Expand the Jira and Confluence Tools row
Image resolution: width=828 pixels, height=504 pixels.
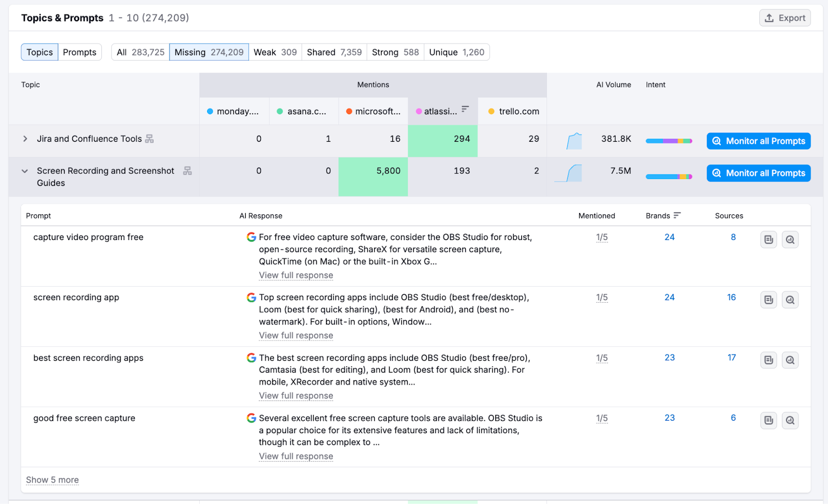25,139
